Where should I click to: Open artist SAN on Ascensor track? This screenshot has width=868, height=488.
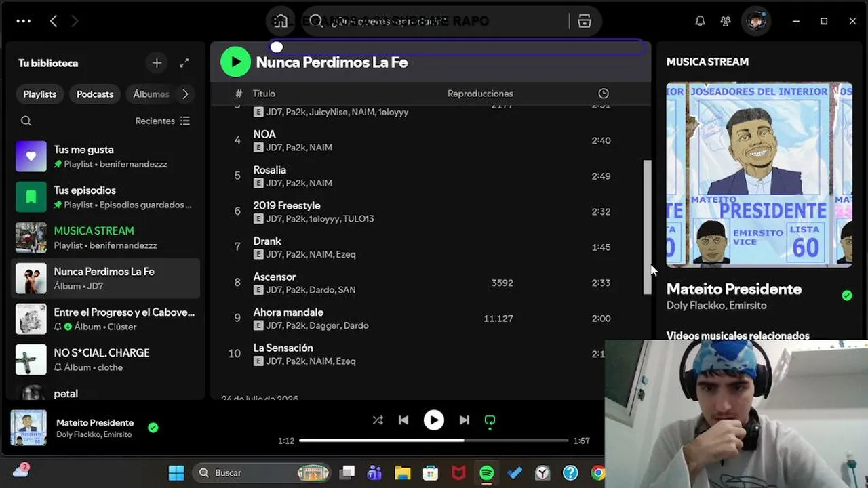click(x=347, y=290)
